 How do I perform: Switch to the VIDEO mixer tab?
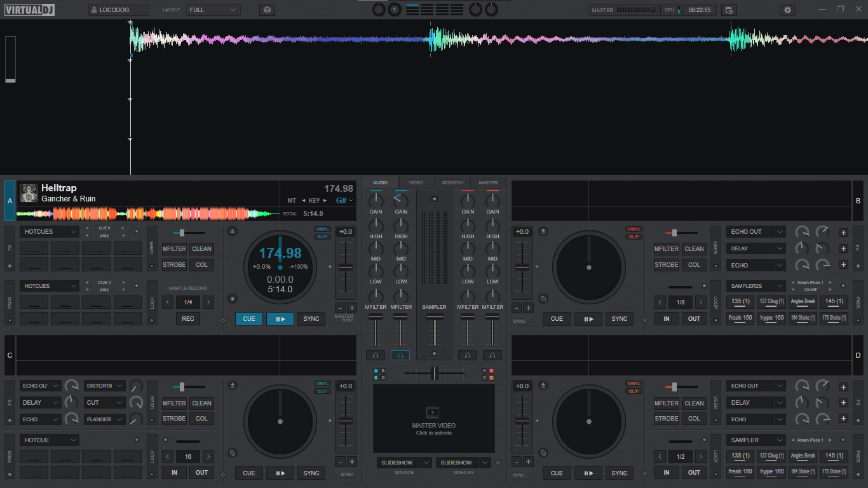tap(416, 183)
